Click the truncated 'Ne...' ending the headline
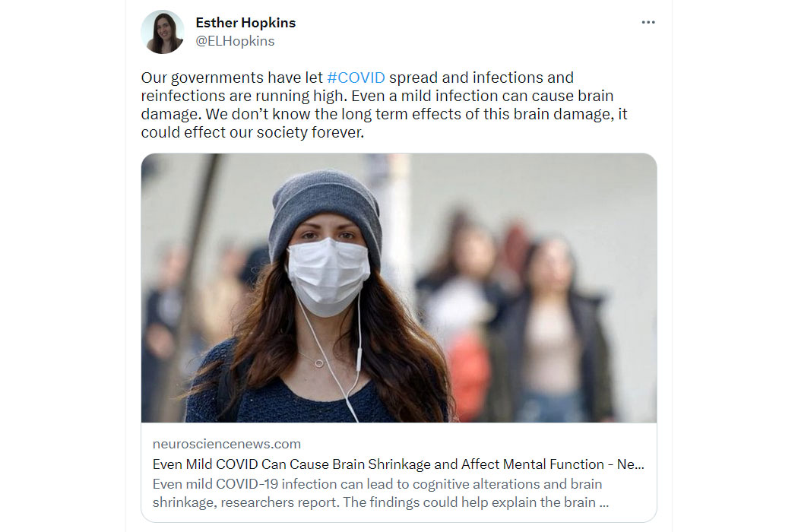798x532 pixels. pyautogui.click(x=631, y=464)
